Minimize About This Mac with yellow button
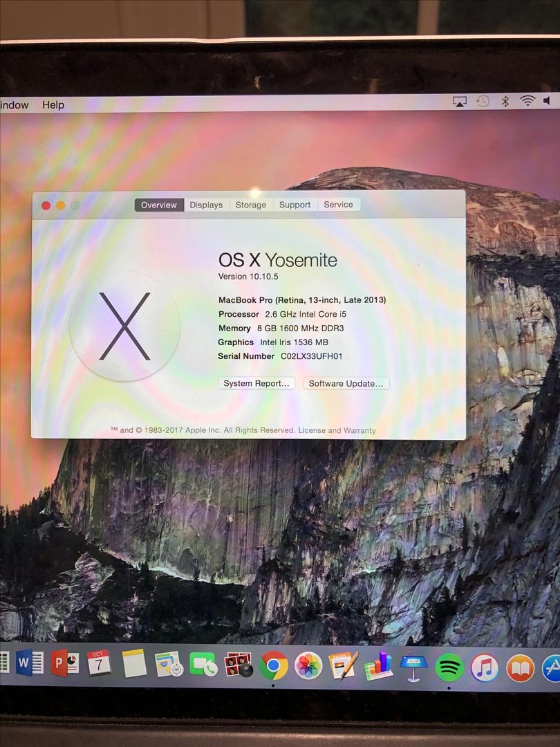560x747 pixels. click(60, 206)
